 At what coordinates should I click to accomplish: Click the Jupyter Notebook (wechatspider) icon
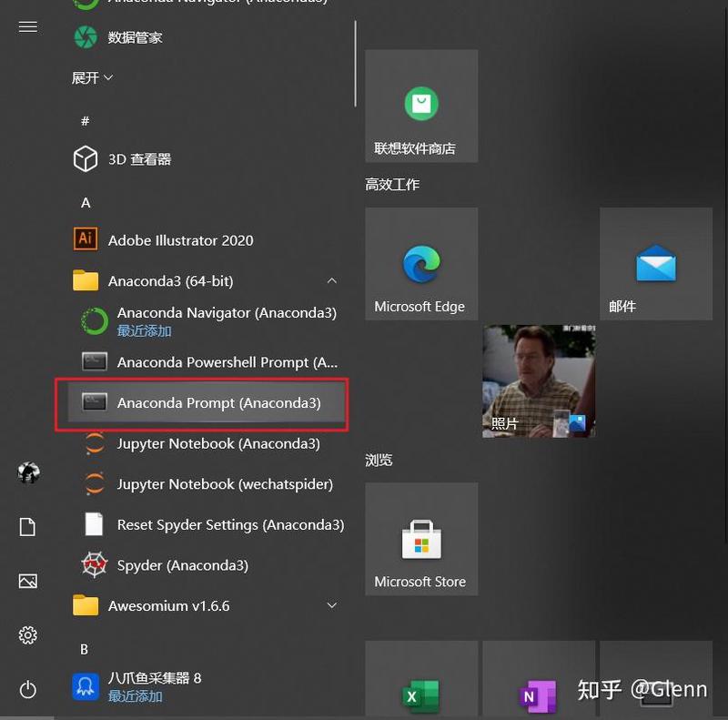95,483
